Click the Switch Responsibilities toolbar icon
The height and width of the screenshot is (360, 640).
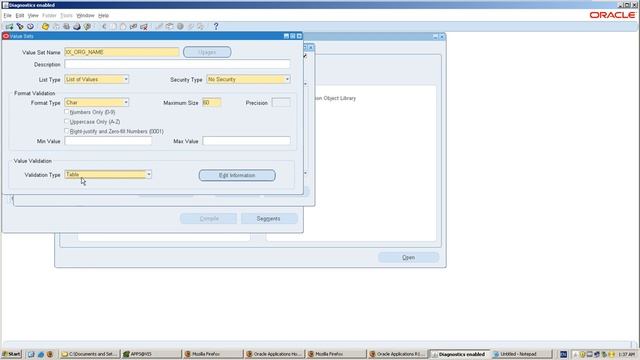click(66, 27)
